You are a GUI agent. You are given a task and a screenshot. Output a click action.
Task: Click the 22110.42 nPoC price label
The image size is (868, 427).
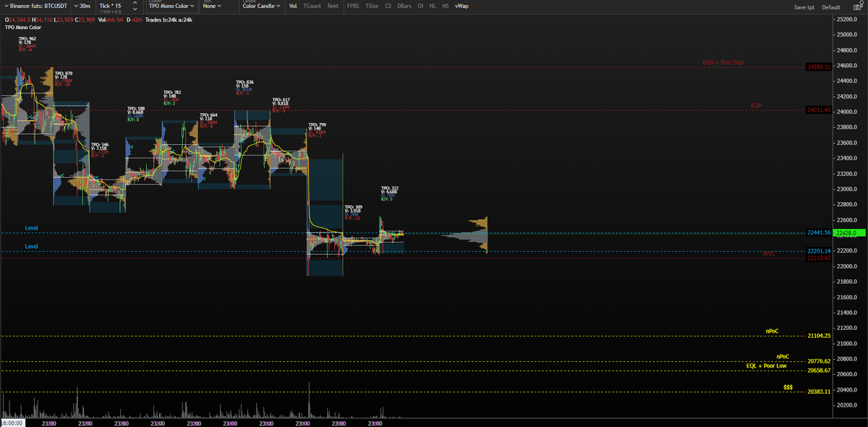click(x=818, y=258)
